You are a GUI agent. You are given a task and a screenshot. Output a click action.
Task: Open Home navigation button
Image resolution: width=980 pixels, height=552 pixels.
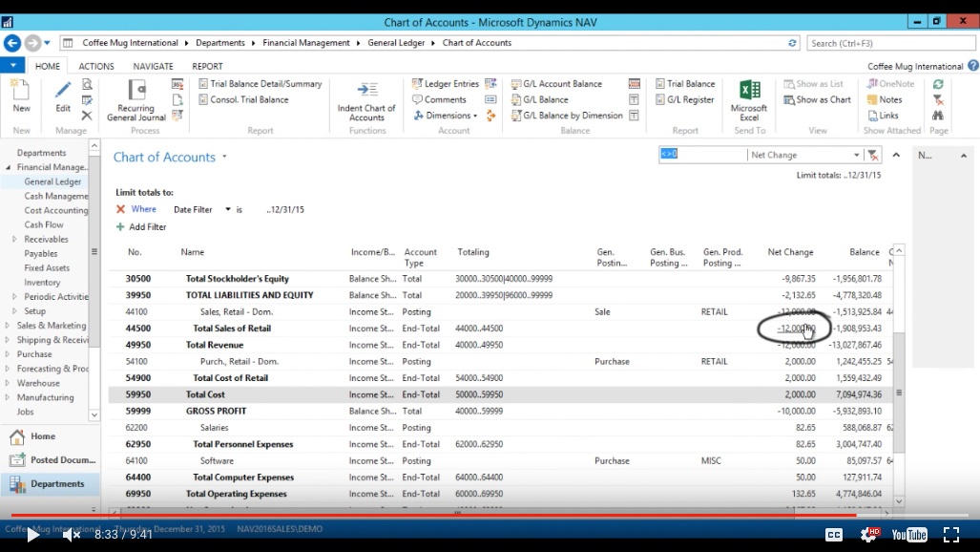click(x=50, y=436)
